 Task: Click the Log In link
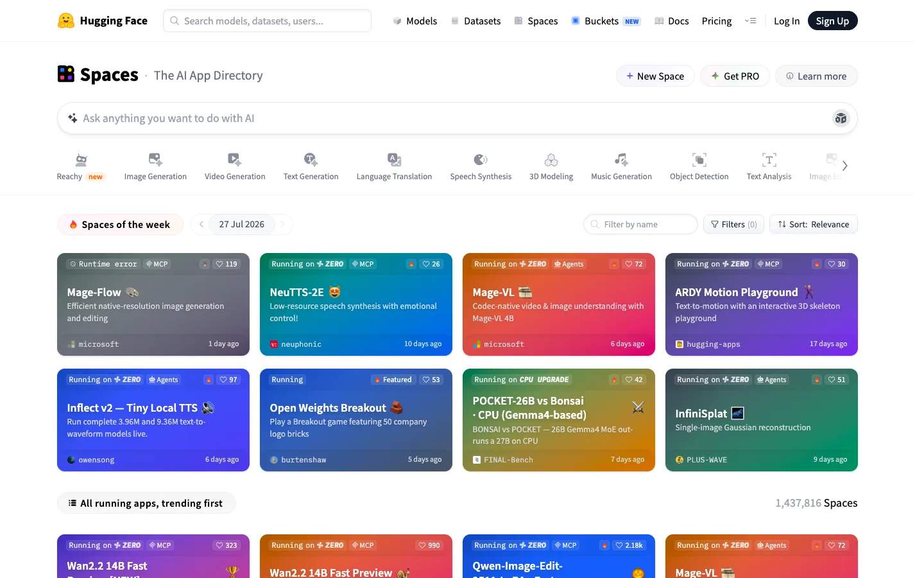click(x=787, y=21)
